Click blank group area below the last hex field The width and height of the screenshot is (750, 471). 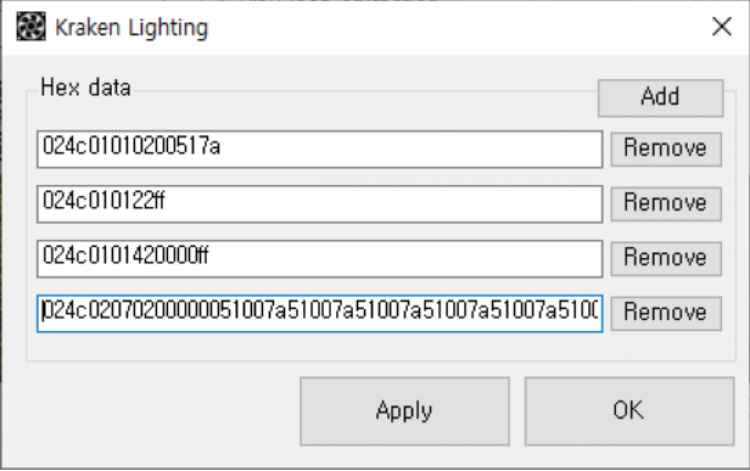(x=320, y=346)
